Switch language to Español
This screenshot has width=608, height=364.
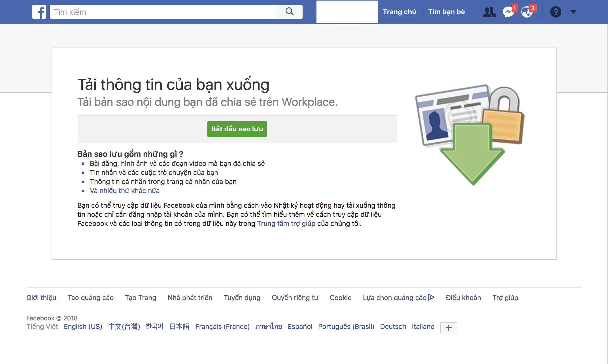(x=300, y=327)
